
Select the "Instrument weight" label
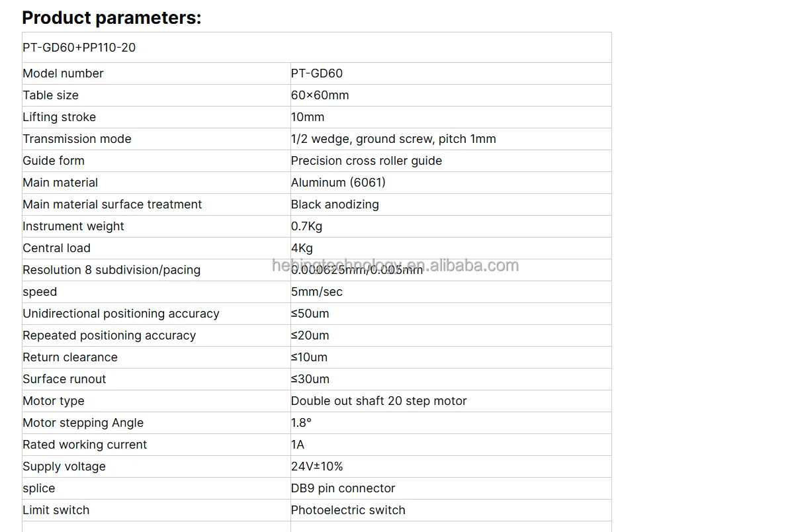click(x=73, y=226)
